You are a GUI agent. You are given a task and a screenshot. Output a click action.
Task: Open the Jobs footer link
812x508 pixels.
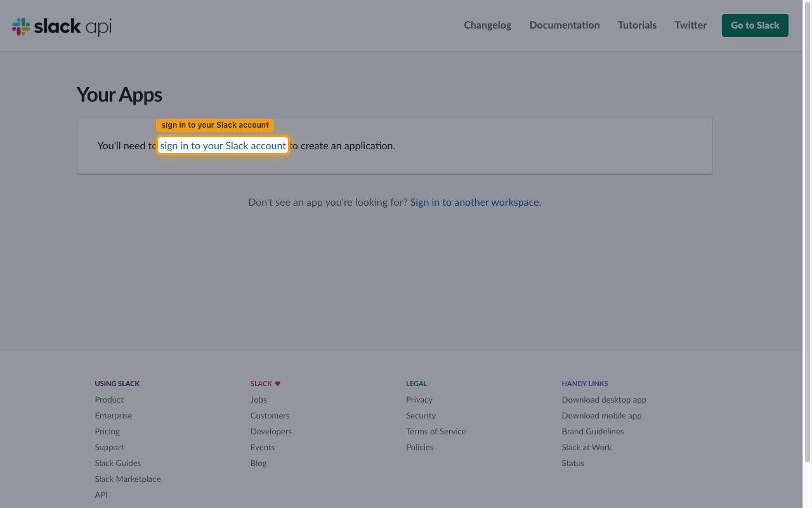[258, 399]
